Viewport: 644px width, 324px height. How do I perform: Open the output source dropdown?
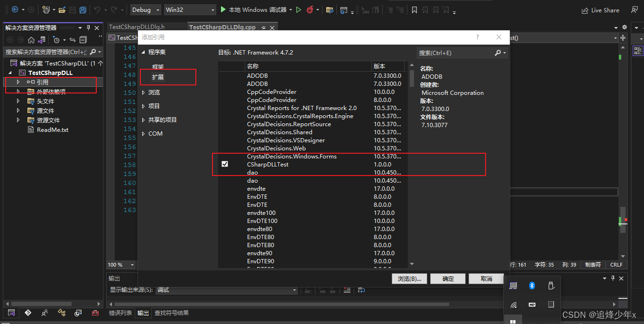[227, 290]
